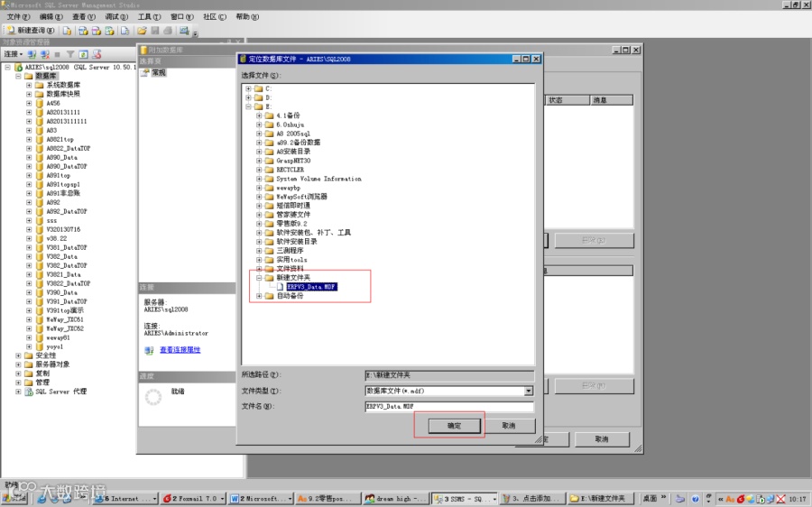
Task: Collapse the E: drive node
Action: [x=249, y=106]
